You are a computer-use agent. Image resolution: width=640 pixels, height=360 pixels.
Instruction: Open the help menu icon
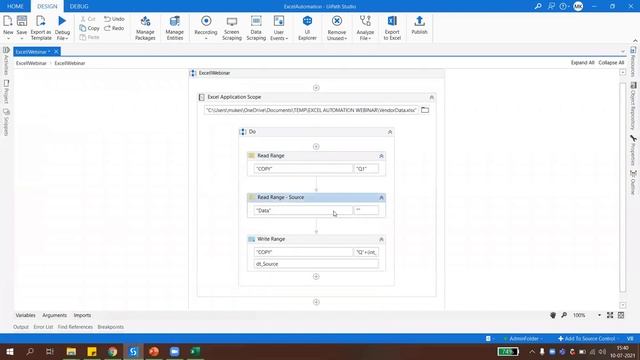(564, 6)
